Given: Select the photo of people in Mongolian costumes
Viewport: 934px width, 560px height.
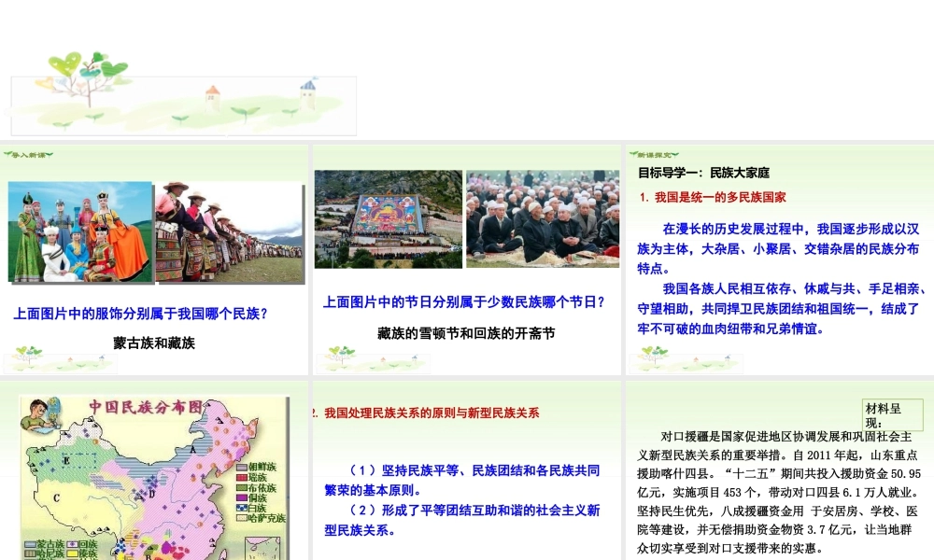Looking at the screenshot, I should coord(80,232).
